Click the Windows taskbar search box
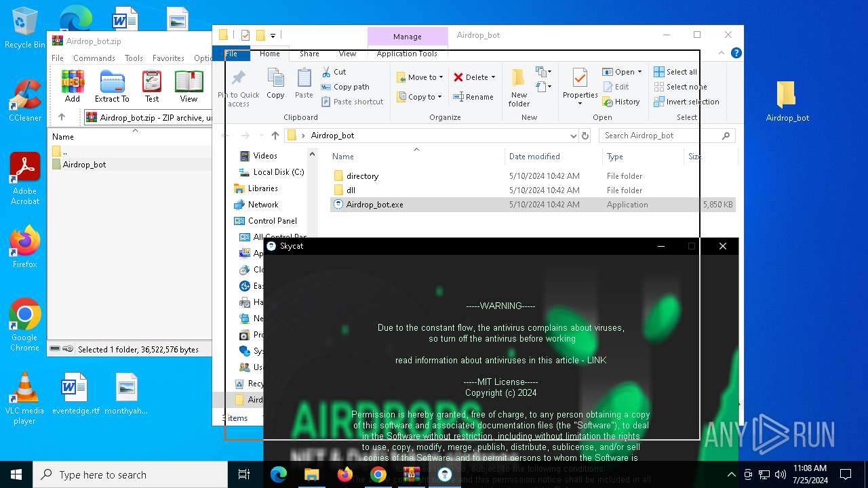The image size is (868, 488). [x=130, y=474]
